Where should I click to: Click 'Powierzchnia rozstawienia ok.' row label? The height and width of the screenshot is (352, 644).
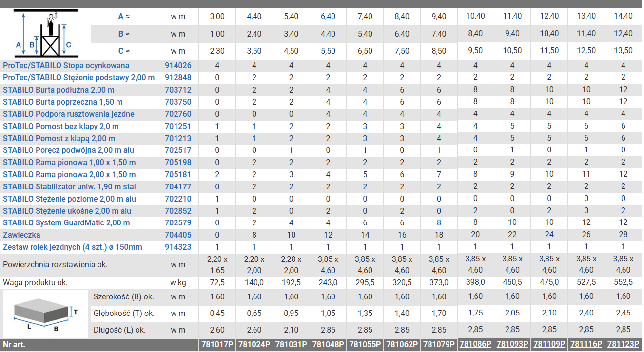(56, 265)
